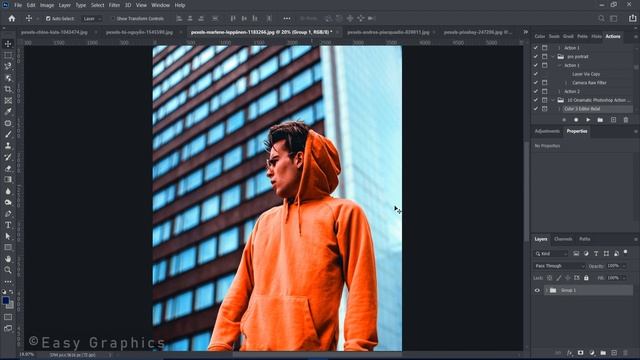Screen dimensions: 640x360
Task: Click the lock all icon in Layers
Action: 586,278
